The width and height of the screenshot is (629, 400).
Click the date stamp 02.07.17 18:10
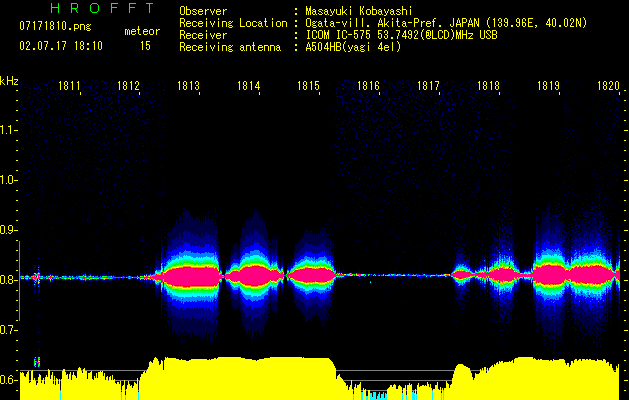(61, 46)
